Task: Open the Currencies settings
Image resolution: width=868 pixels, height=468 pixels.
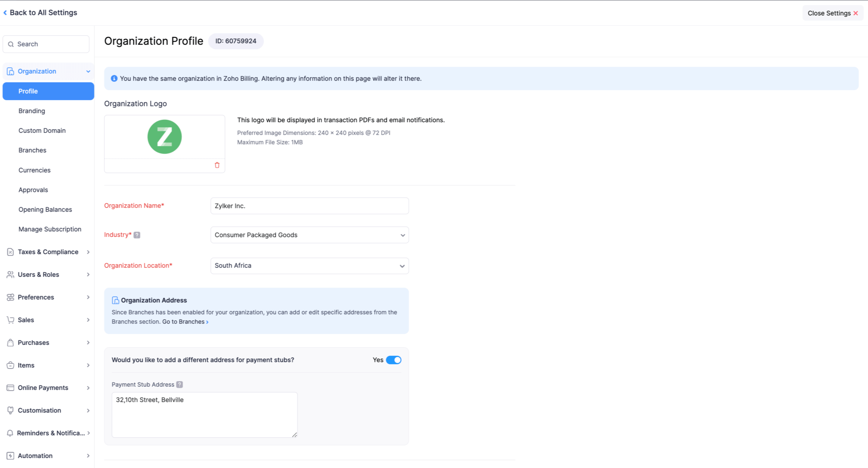Action: pyautogui.click(x=34, y=170)
